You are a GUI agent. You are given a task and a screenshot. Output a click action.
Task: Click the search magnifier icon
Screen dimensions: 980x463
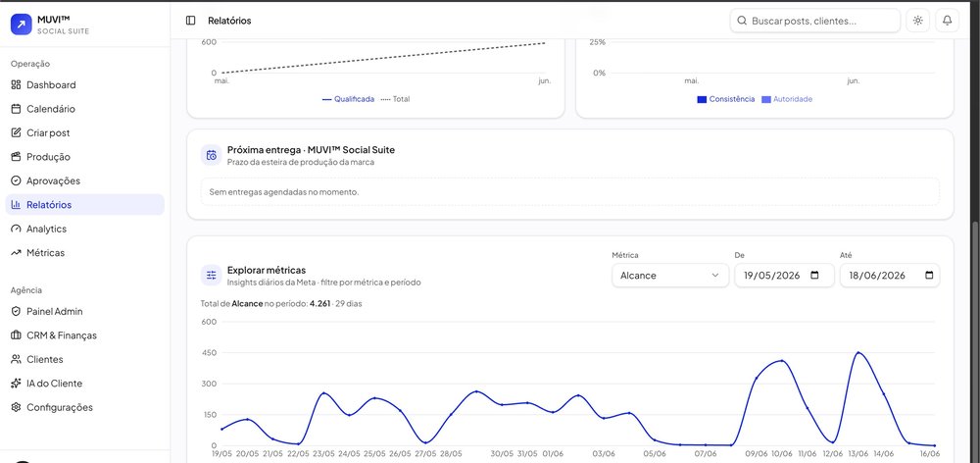click(742, 21)
